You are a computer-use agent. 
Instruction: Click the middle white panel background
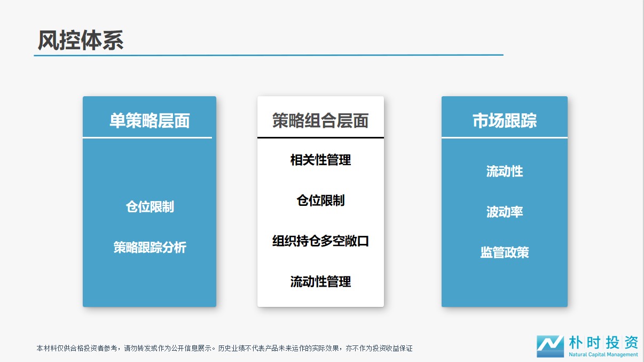click(x=320, y=297)
